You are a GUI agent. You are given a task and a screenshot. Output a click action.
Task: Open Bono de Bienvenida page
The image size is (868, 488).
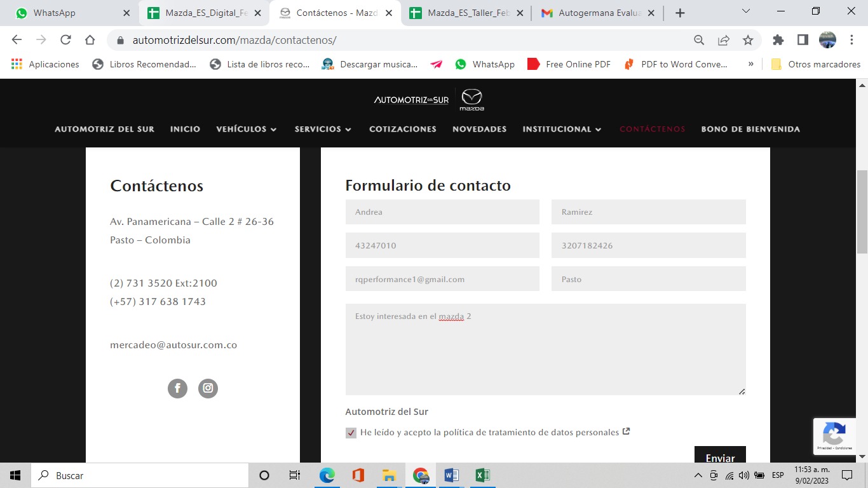point(750,129)
